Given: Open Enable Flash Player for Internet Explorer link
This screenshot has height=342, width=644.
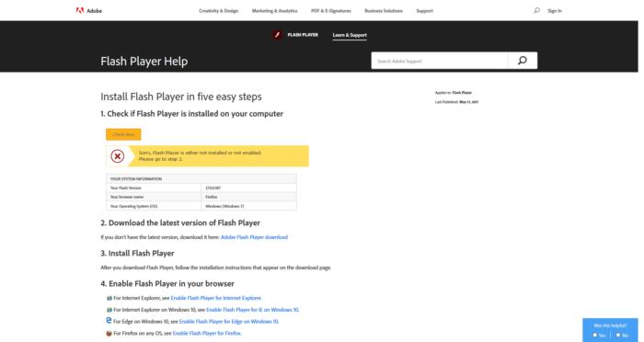Looking at the screenshot, I should 216,298.
